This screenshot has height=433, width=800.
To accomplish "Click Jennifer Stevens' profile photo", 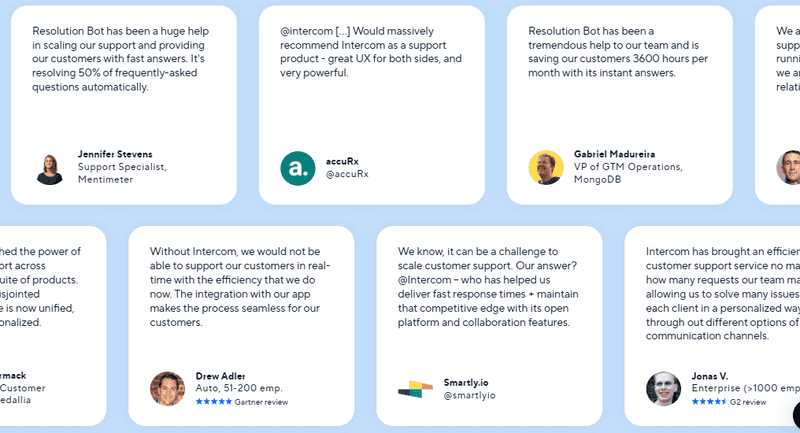I will point(49,169).
